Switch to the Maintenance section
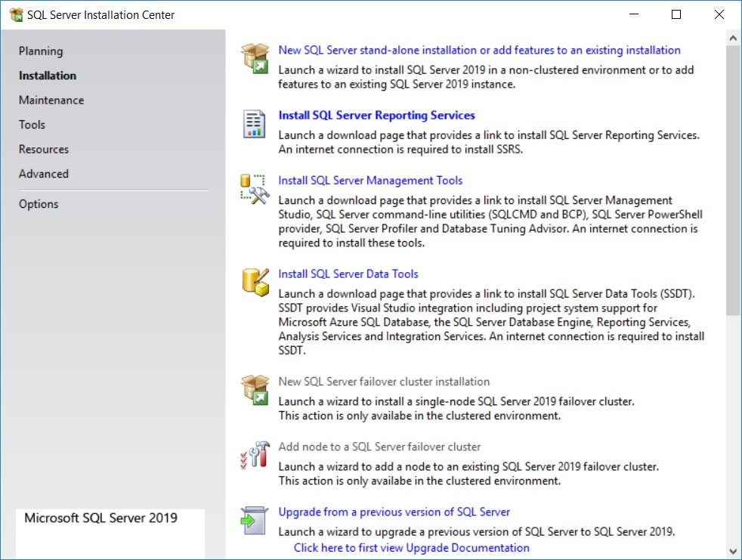 51,100
